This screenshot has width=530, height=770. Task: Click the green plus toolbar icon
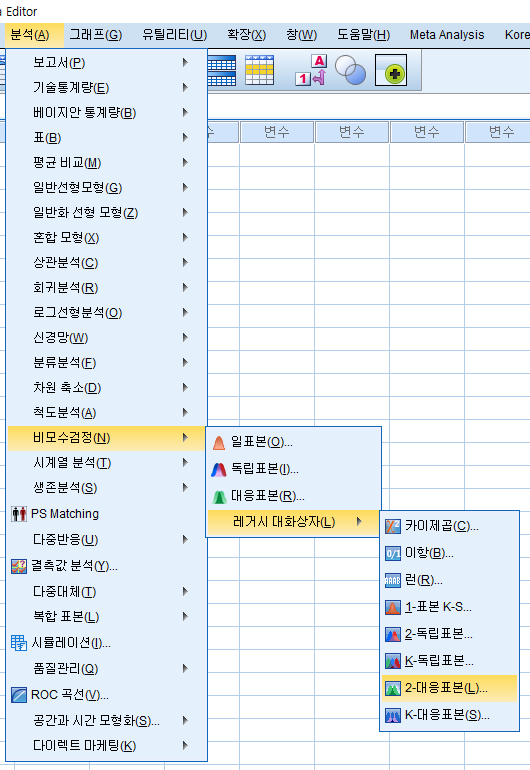tap(391, 70)
